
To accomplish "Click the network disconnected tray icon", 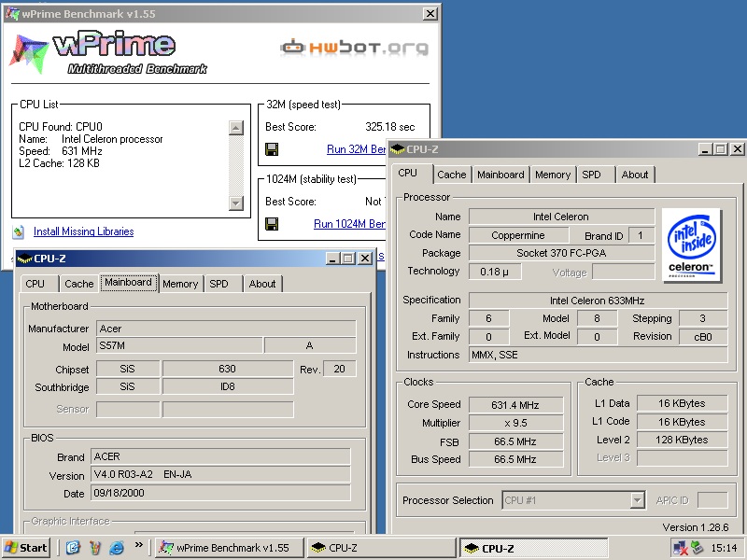I will (680, 548).
